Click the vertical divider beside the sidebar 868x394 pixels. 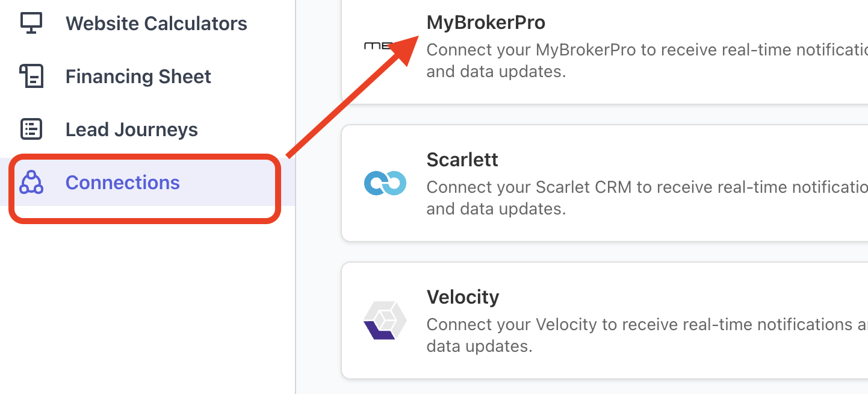coord(296,271)
